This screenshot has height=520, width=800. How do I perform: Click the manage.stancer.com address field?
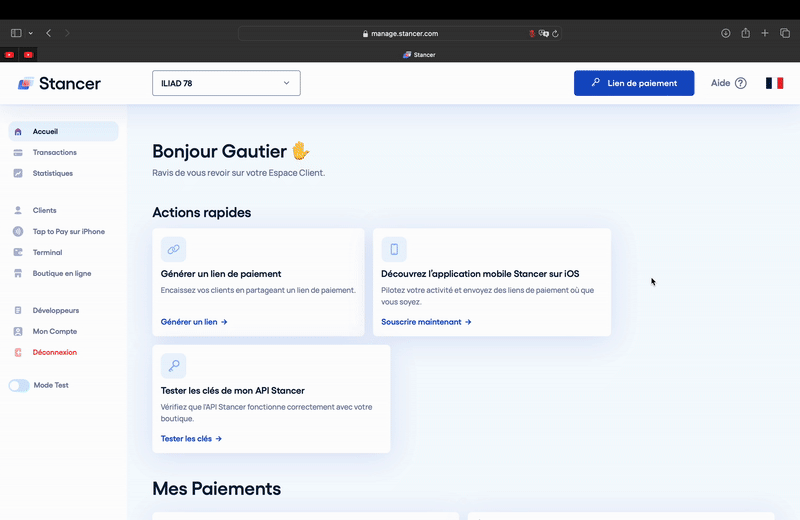pyautogui.click(x=400, y=34)
